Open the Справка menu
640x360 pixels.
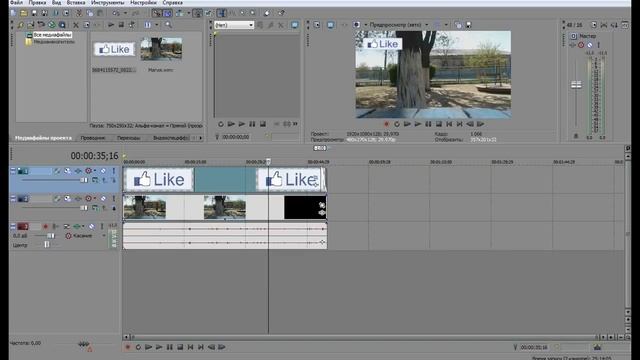pyautogui.click(x=172, y=2)
